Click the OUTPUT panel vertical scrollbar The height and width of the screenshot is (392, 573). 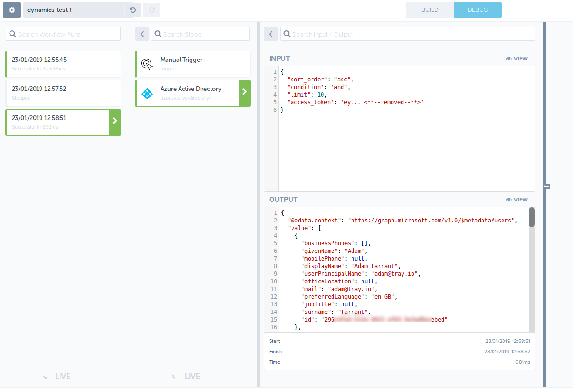coord(532,217)
